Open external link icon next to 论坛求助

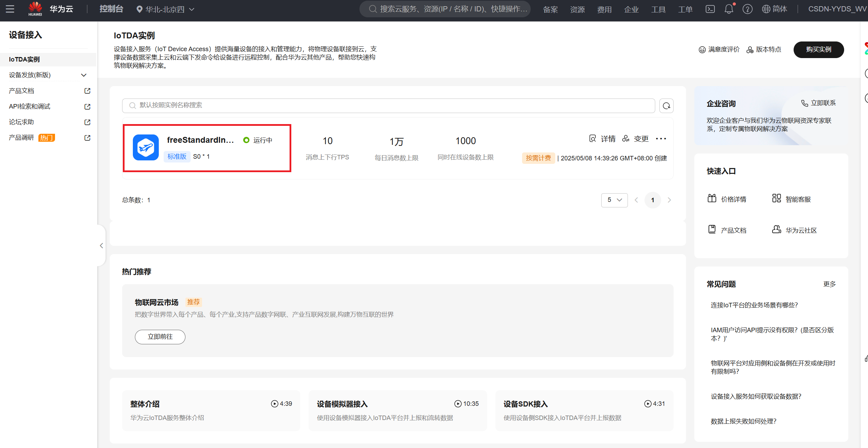click(x=88, y=122)
